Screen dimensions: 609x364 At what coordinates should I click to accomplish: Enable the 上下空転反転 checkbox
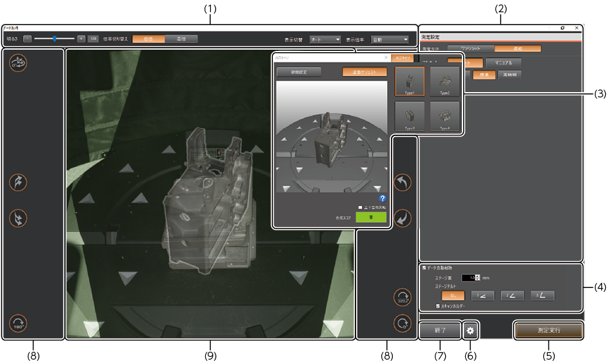(x=360, y=207)
